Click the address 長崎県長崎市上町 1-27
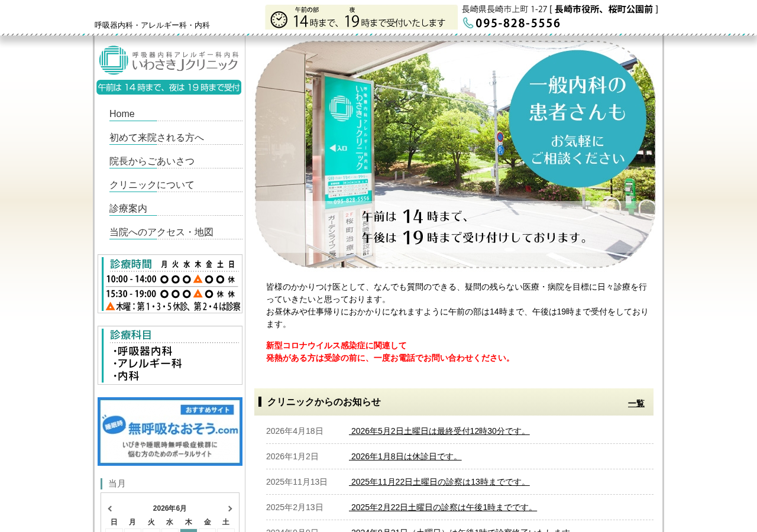Image resolution: width=757 pixels, height=532 pixels. coord(504,9)
